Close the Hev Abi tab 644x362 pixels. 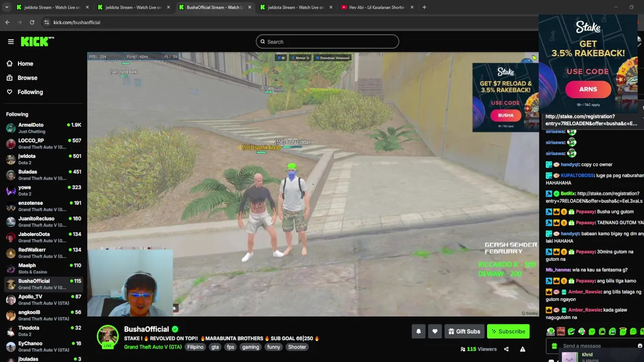(x=412, y=7)
